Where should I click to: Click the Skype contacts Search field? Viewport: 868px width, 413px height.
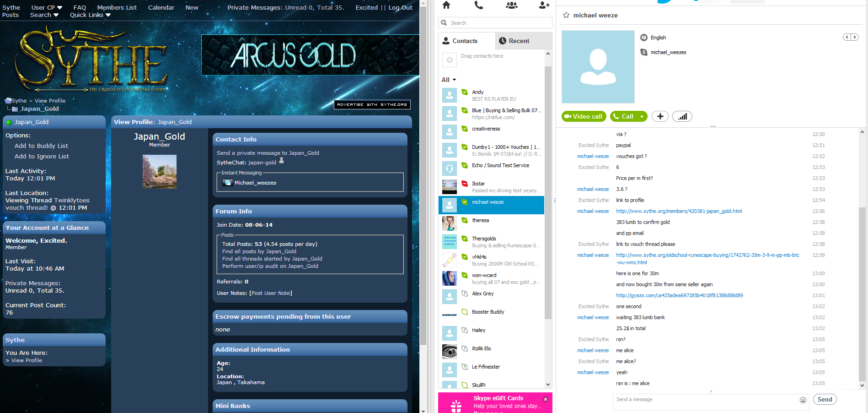pyautogui.click(x=495, y=23)
